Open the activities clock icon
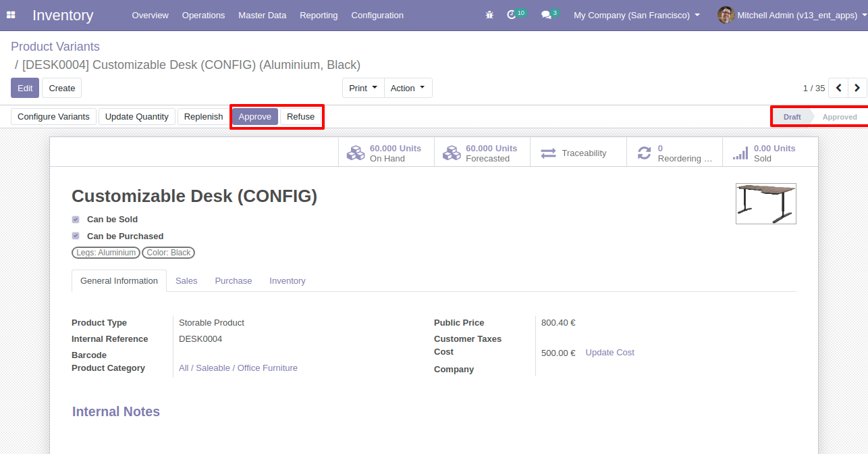This screenshot has width=868, height=454. (x=512, y=15)
